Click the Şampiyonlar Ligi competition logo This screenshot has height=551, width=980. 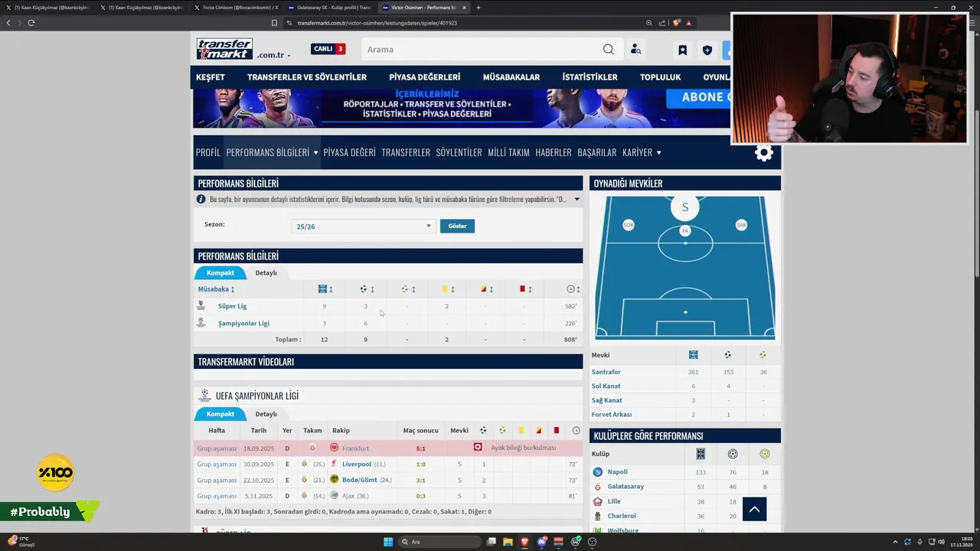[201, 323]
